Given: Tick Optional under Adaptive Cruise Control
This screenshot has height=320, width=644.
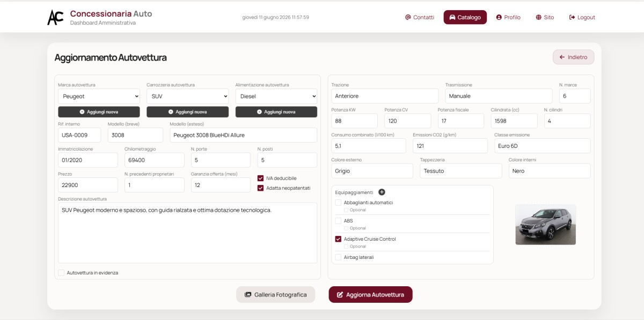Looking at the screenshot, I should point(346,247).
